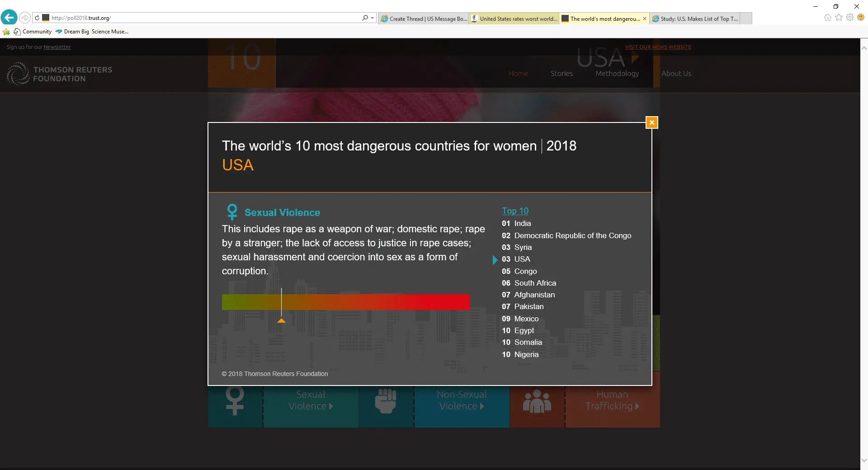
Task: Click the people group Human Trafficking icon
Action: point(537,401)
